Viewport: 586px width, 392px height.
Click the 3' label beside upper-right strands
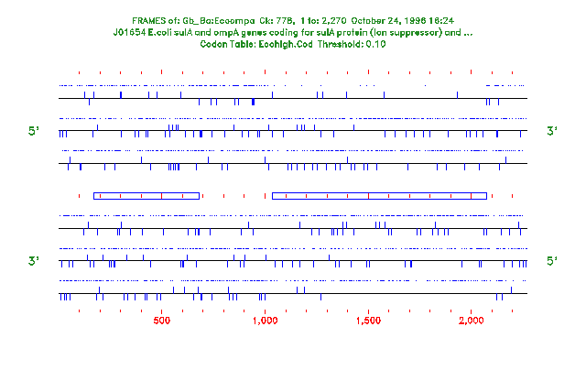tap(551, 132)
